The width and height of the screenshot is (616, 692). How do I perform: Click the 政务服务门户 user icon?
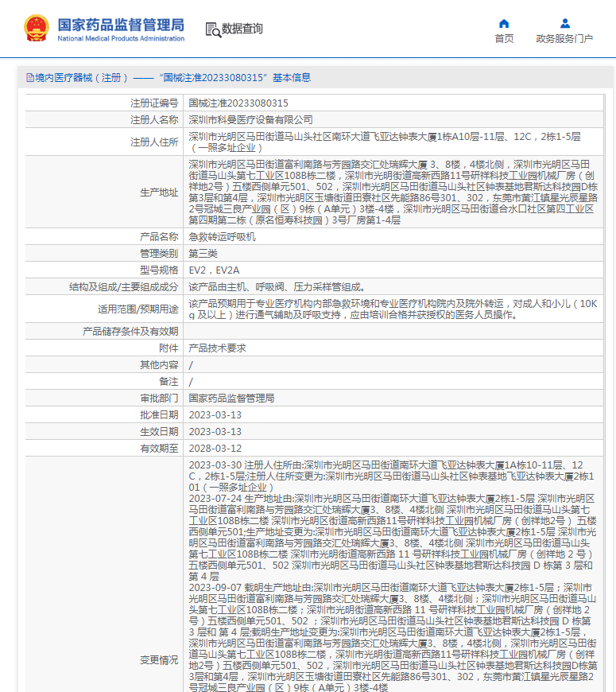pos(564,23)
